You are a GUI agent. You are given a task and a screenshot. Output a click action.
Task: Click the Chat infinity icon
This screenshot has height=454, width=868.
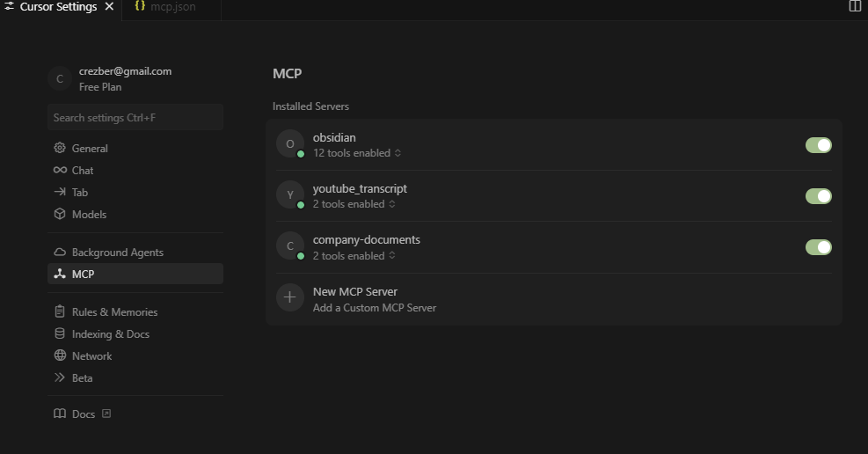click(60, 170)
